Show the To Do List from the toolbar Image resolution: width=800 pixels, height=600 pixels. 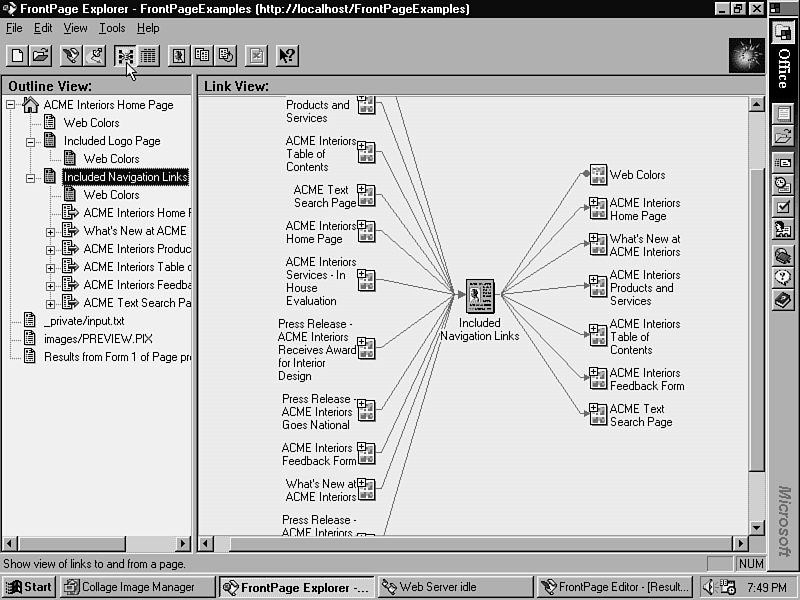coord(95,56)
